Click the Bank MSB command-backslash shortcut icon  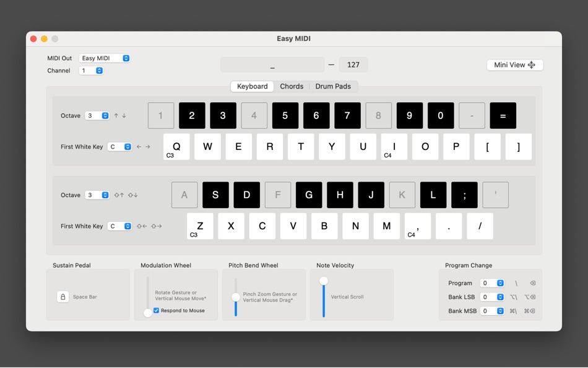point(513,311)
